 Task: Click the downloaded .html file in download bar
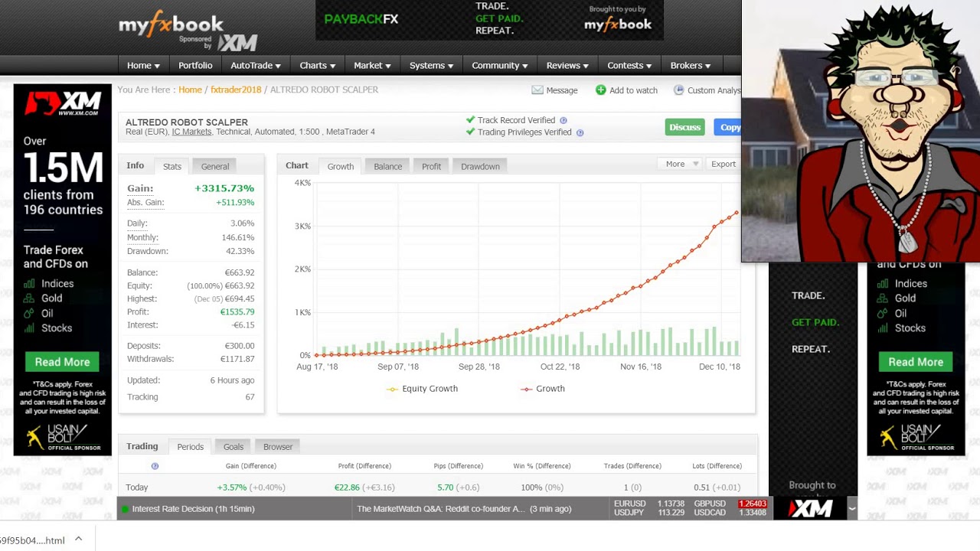click(x=34, y=540)
